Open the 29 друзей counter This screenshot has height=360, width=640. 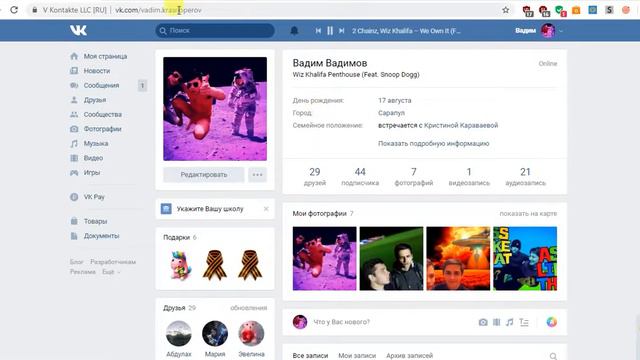pos(315,176)
